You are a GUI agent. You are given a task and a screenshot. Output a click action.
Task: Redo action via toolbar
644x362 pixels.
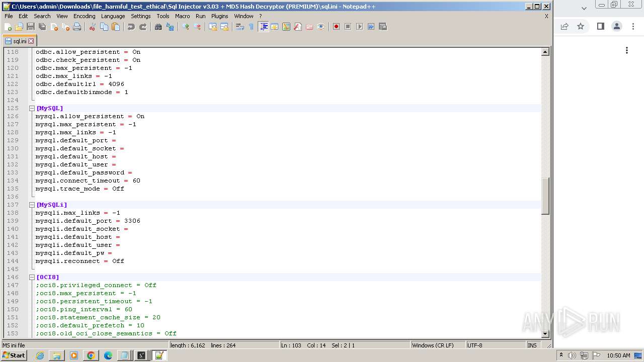point(143,27)
